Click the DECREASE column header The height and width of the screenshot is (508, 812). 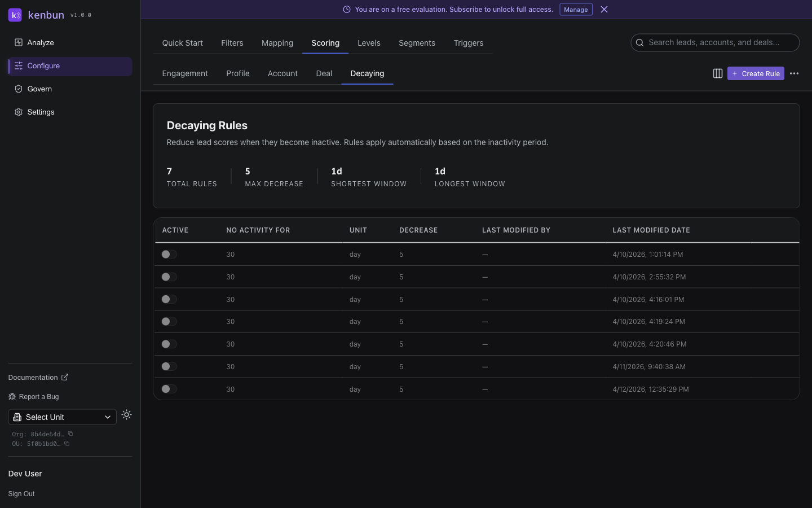(418, 230)
